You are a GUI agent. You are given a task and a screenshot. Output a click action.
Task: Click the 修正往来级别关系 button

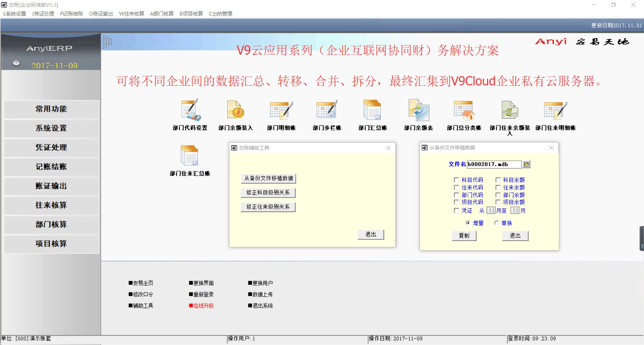[268, 207]
